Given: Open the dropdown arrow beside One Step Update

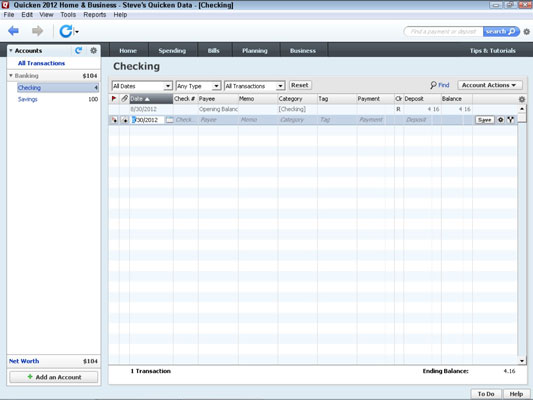Looking at the screenshot, I should [77, 32].
